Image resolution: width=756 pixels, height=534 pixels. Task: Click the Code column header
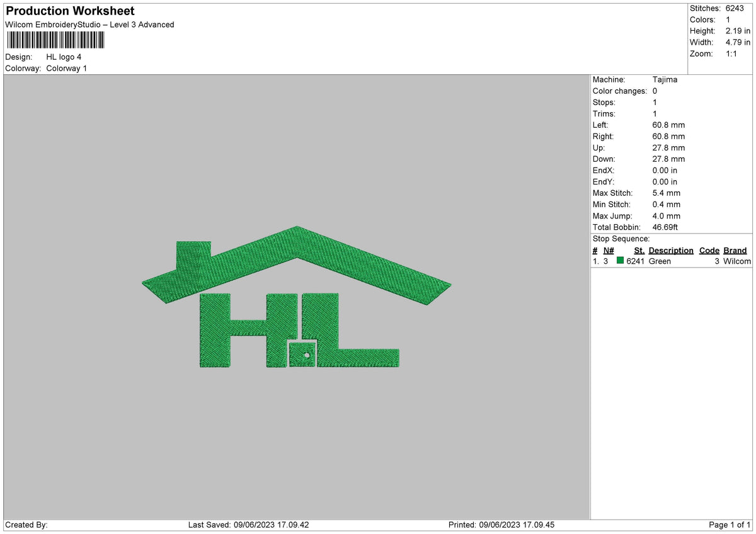709,251
